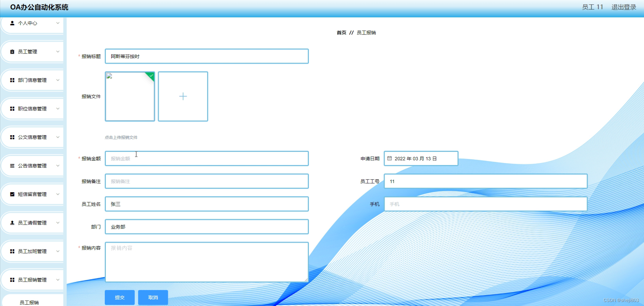Click the 退出登录 logout link
Viewport: 644px width, 306px height.
tap(623, 7)
